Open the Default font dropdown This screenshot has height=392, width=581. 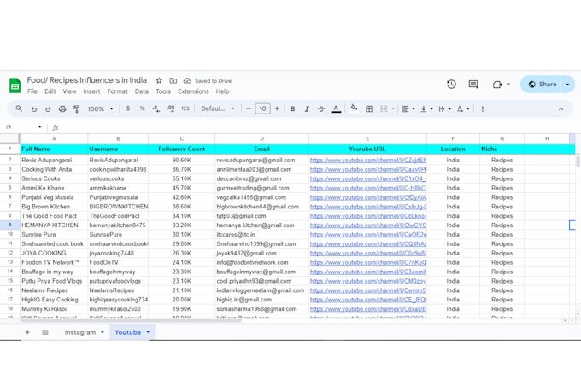click(x=218, y=108)
